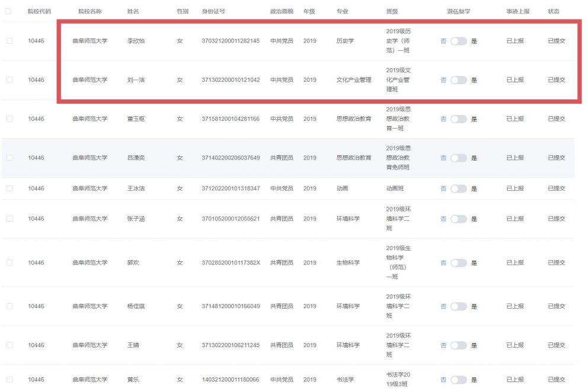This screenshot has width=588, height=391.
Task: Click the 否 label in 董玉枢's row
Action: point(443,119)
